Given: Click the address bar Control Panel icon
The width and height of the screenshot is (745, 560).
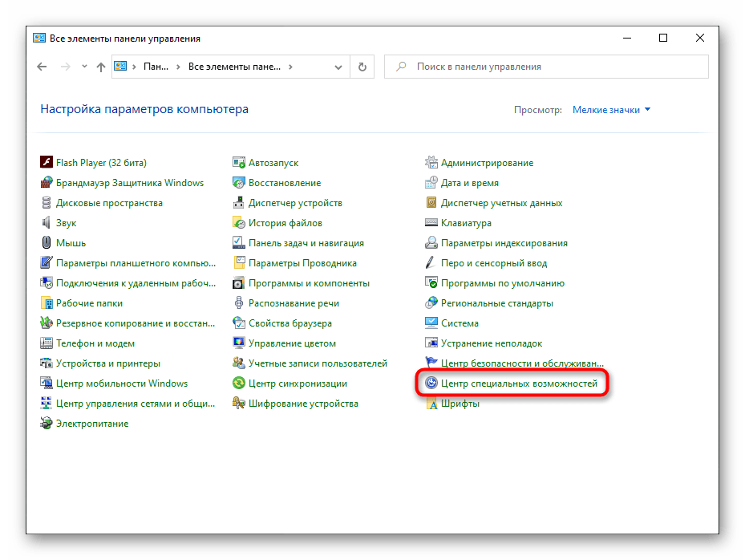Looking at the screenshot, I should point(120,66).
